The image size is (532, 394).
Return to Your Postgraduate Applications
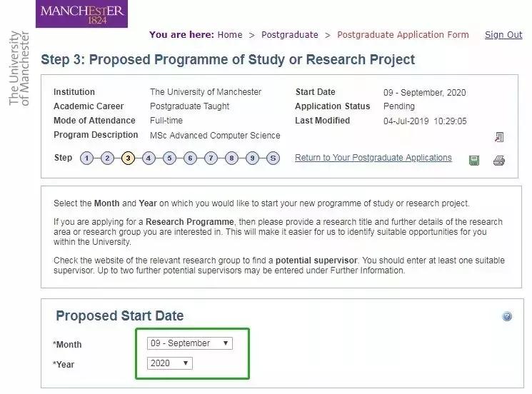(373, 158)
